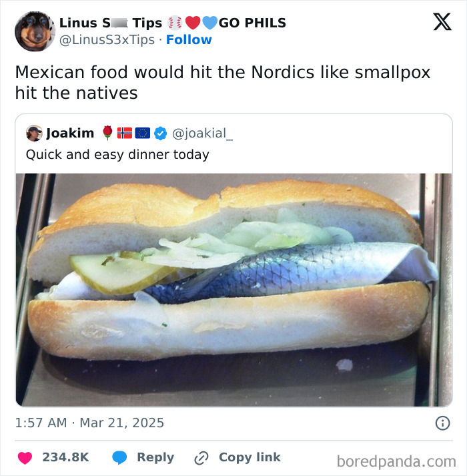The height and width of the screenshot is (476, 467).
Task: Click the Reply button text
Action: coord(155,457)
